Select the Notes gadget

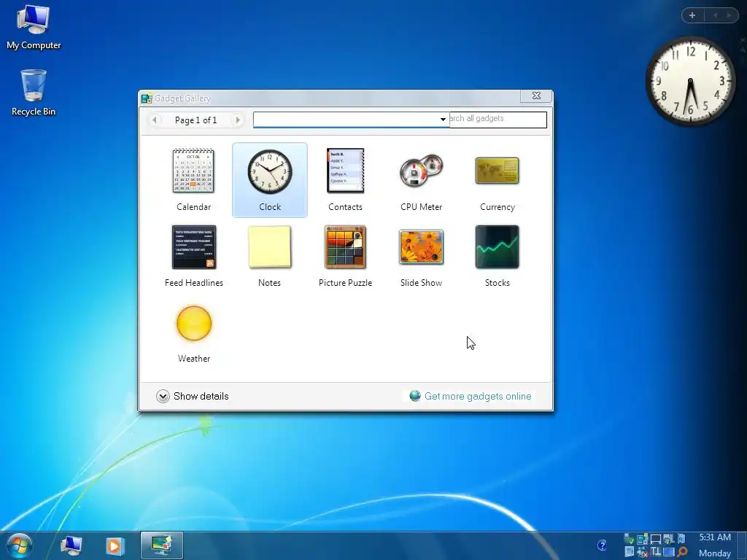click(x=270, y=256)
